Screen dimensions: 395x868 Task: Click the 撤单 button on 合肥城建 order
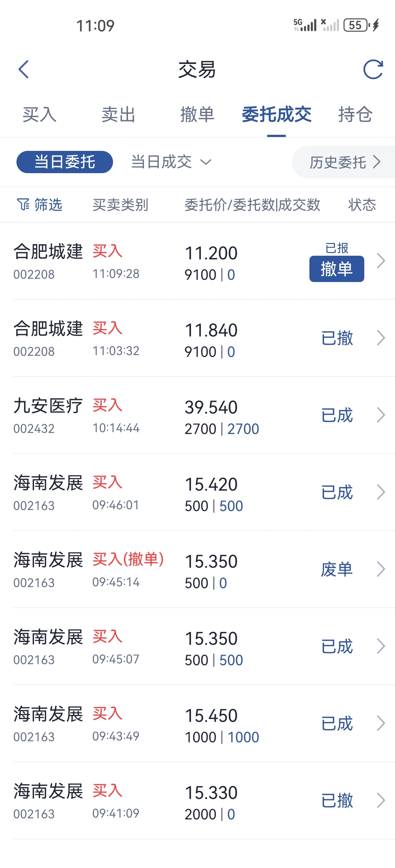(x=337, y=269)
